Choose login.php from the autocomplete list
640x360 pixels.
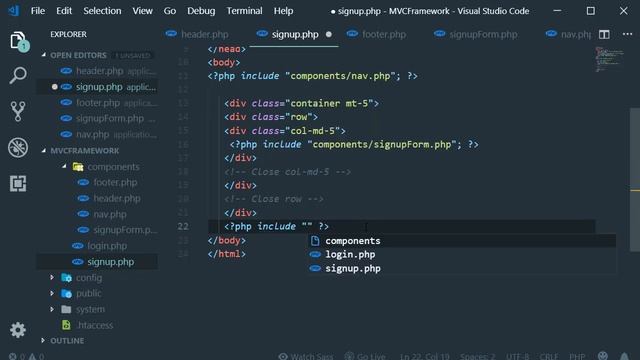tap(461, 255)
